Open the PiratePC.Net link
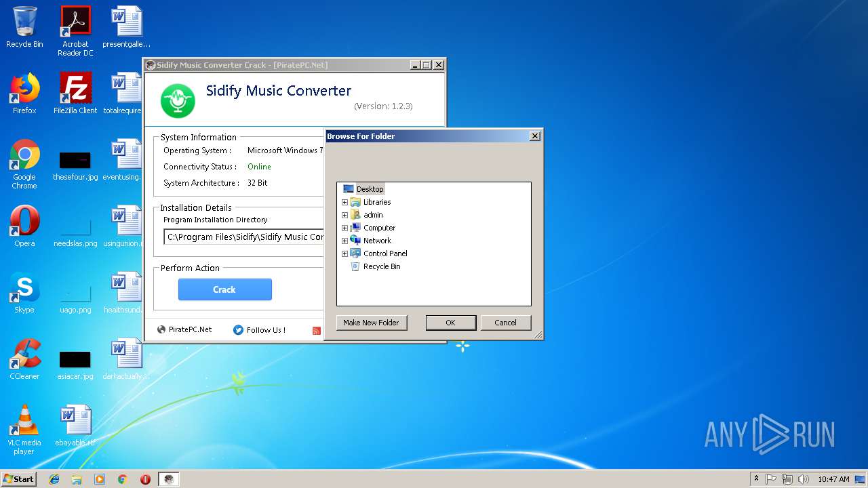The height and width of the screenshot is (488, 868). click(184, 330)
